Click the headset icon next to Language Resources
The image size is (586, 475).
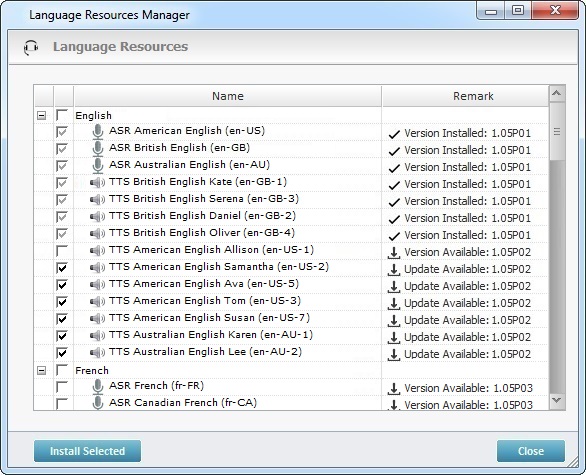(x=31, y=47)
